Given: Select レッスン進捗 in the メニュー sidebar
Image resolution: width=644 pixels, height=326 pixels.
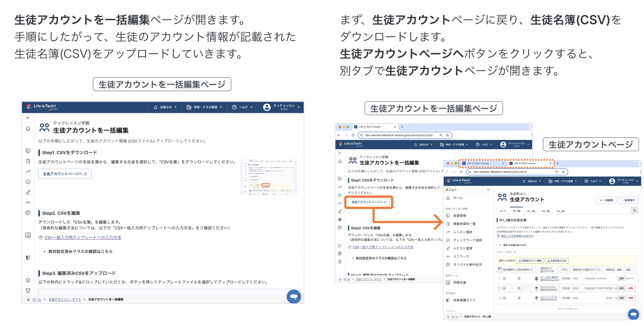Looking at the screenshot, I should [x=463, y=232].
